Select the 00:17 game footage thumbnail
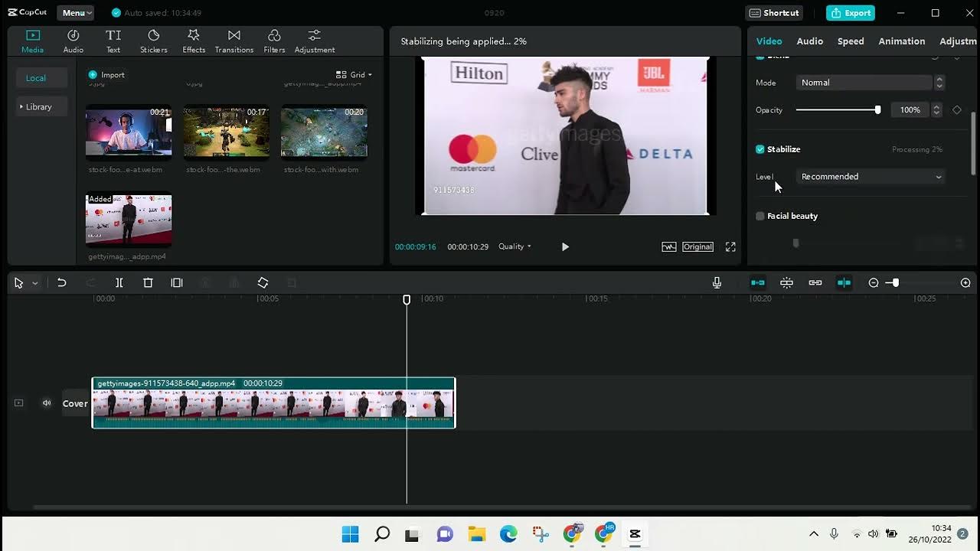 pos(226,132)
